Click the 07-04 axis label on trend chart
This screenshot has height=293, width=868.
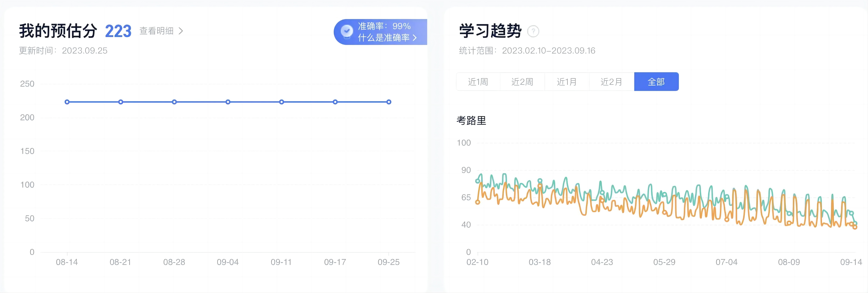pos(727,262)
